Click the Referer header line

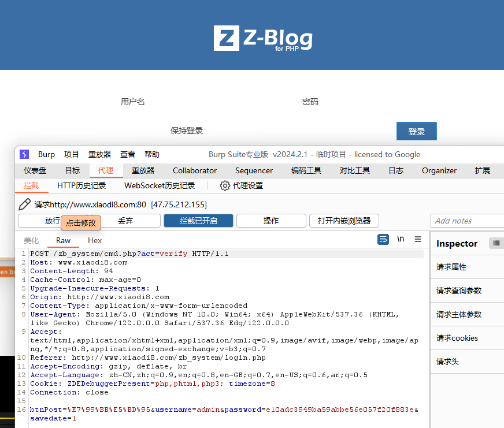pyautogui.click(x=148, y=358)
